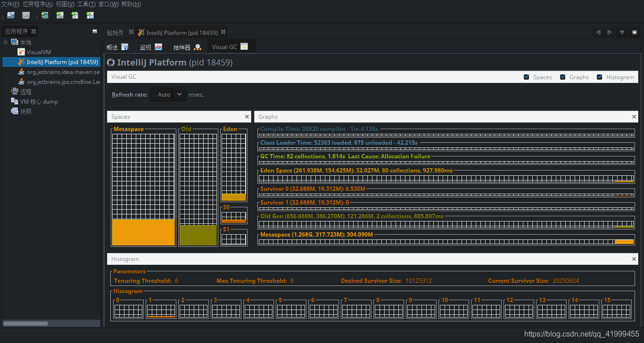Click the Add VM Coredump toolbar icon

pos(75,15)
